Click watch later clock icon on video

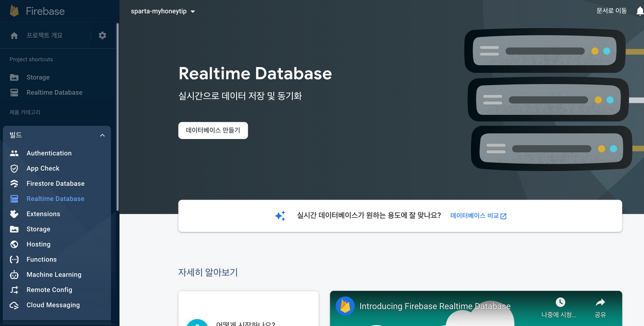[560, 302]
